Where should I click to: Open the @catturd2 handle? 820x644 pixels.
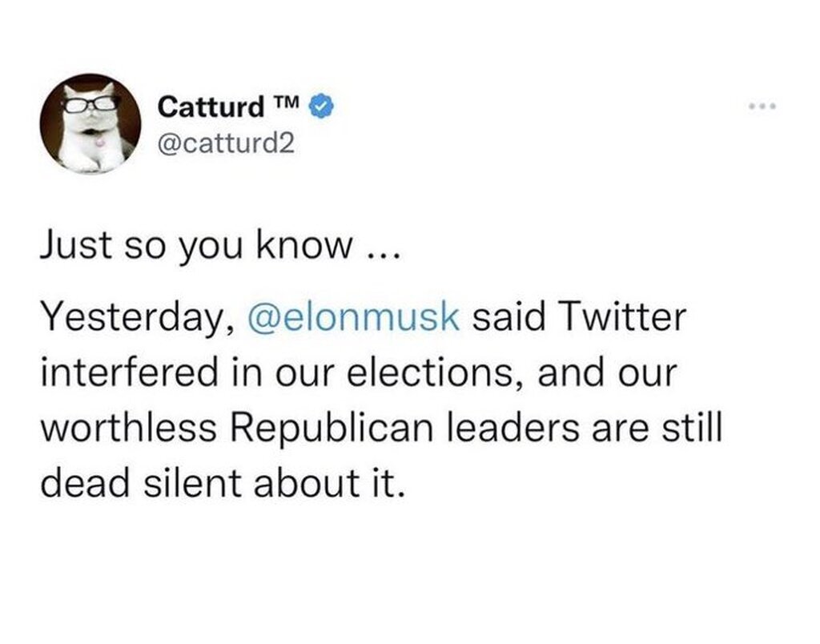(x=215, y=144)
